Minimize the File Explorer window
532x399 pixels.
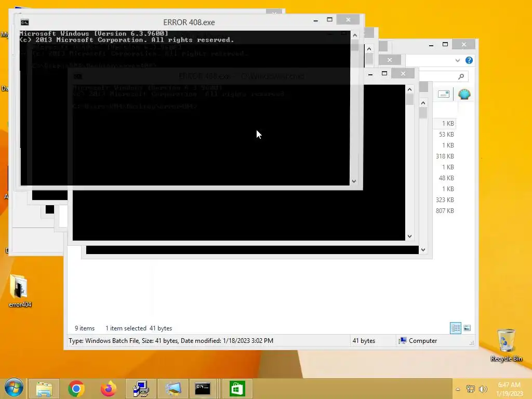coord(431,45)
